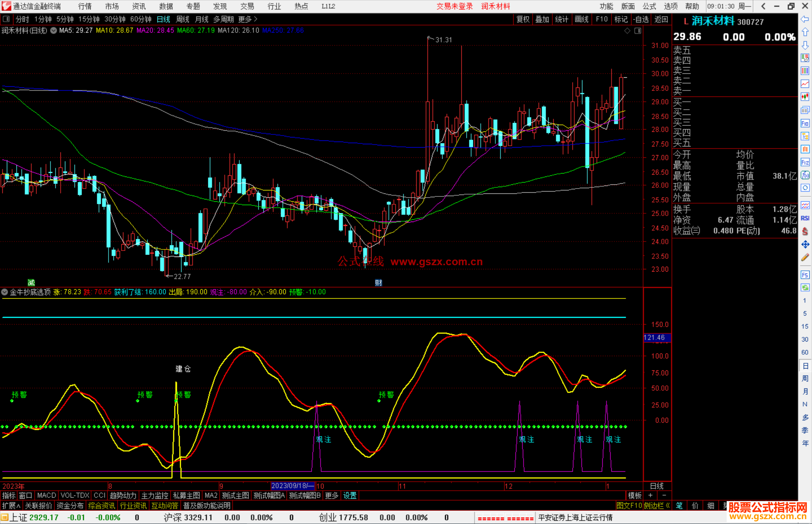The width and height of the screenshot is (812, 524).
Task: Click the plus button beside 模板
Action: 651,495
